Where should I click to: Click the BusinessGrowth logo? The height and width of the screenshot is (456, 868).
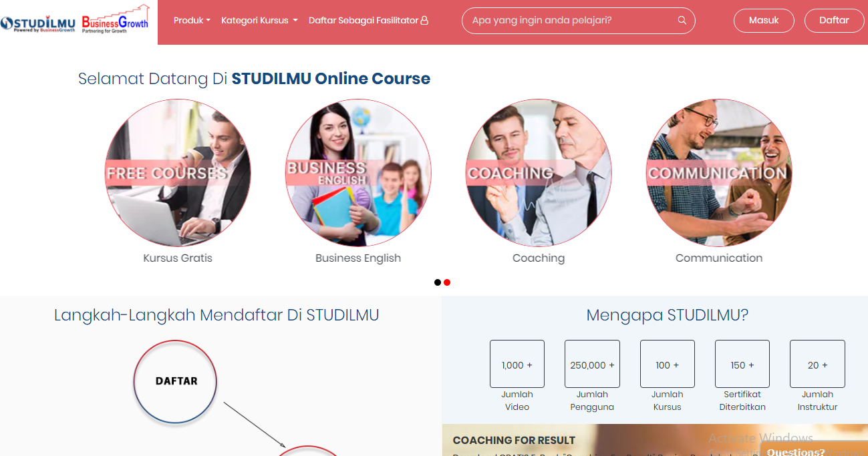pos(115,19)
